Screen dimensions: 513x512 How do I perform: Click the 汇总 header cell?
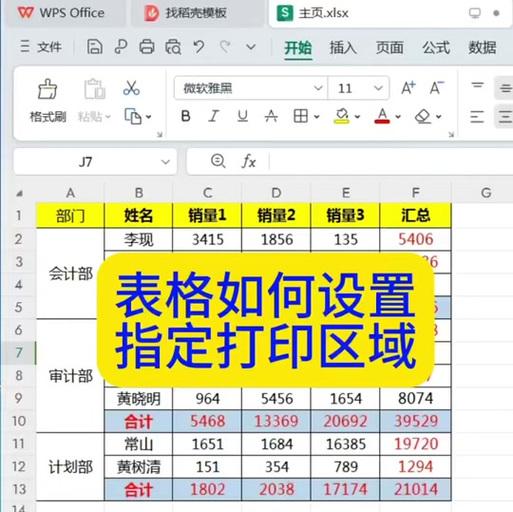(x=415, y=215)
